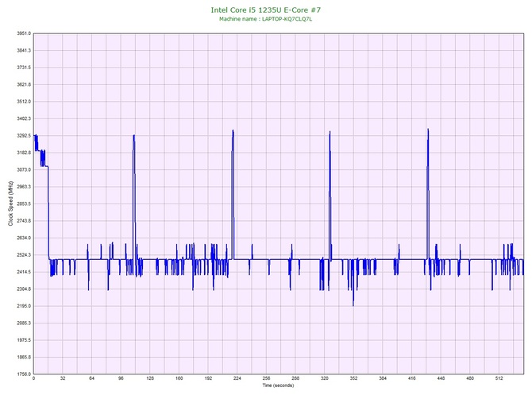Click the 96 tick on time axis
Screen dimensions: 532x399
(121, 378)
